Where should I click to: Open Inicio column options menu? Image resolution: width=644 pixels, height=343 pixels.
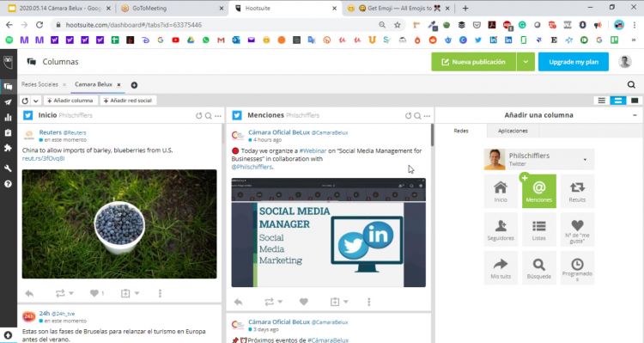[218, 116]
